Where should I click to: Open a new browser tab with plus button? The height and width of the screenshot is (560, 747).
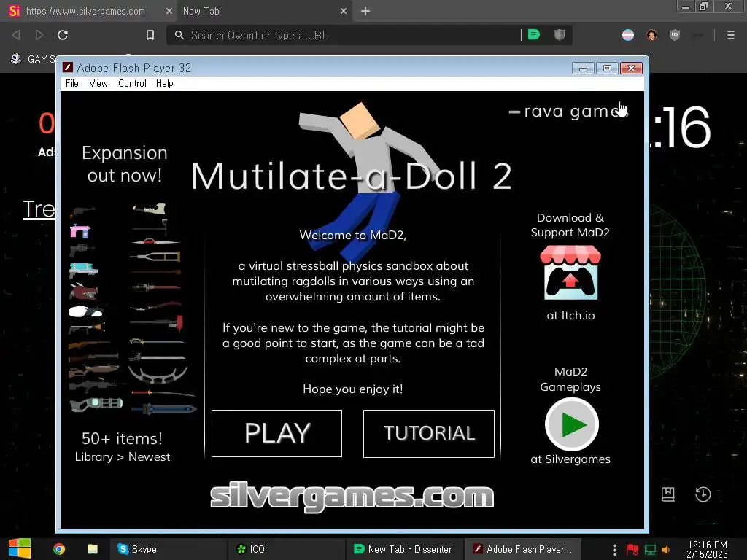365,11
